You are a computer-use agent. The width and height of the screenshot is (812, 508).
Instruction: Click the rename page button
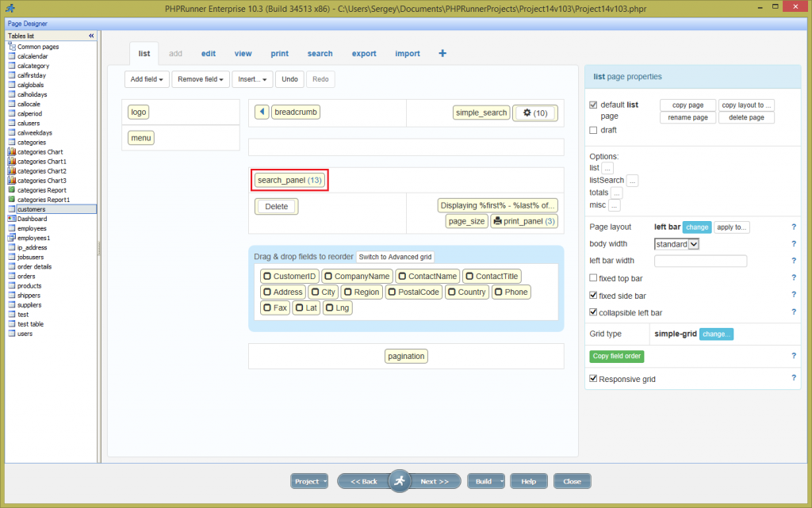(x=688, y=116)
